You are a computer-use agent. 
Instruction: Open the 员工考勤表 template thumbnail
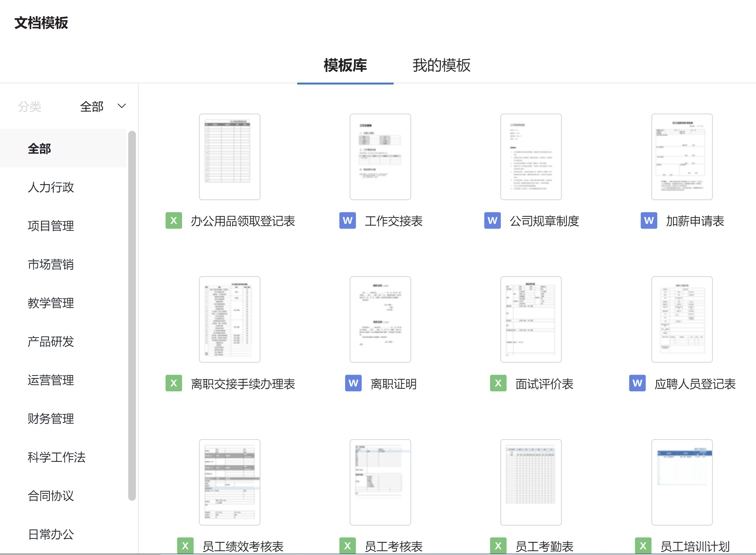click(x=531, y=482)
